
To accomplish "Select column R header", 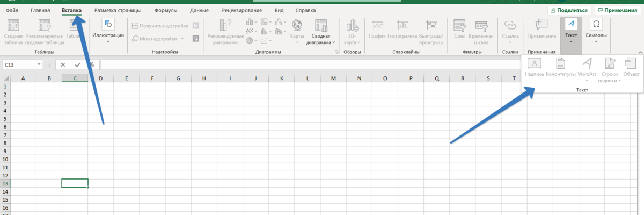I will tap(463, 78).
